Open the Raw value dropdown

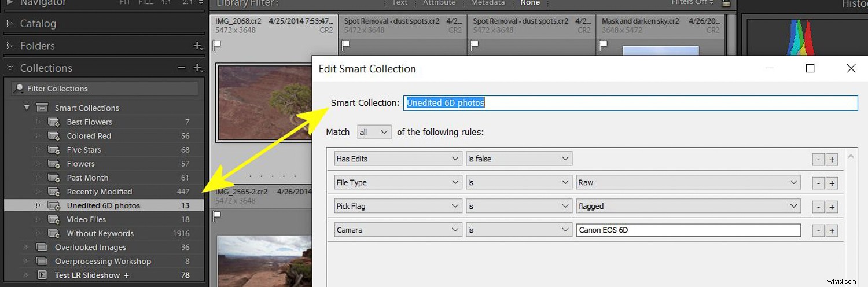689,182
